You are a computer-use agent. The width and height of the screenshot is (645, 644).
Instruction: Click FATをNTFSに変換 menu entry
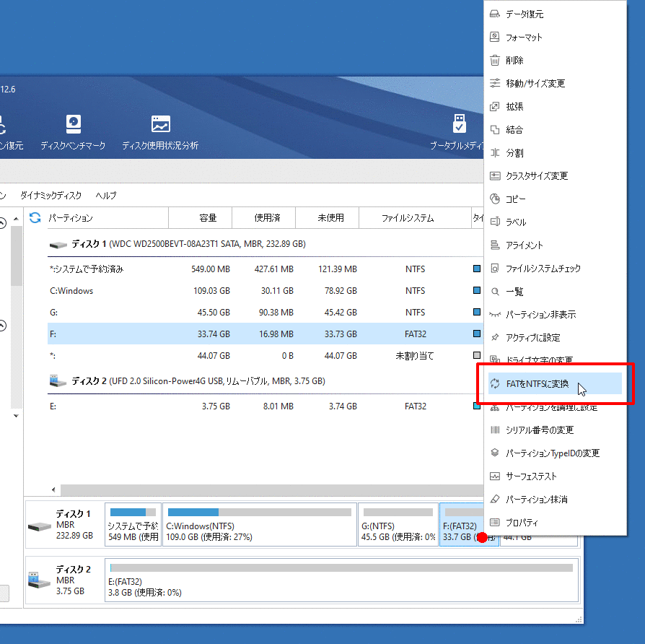537,384
